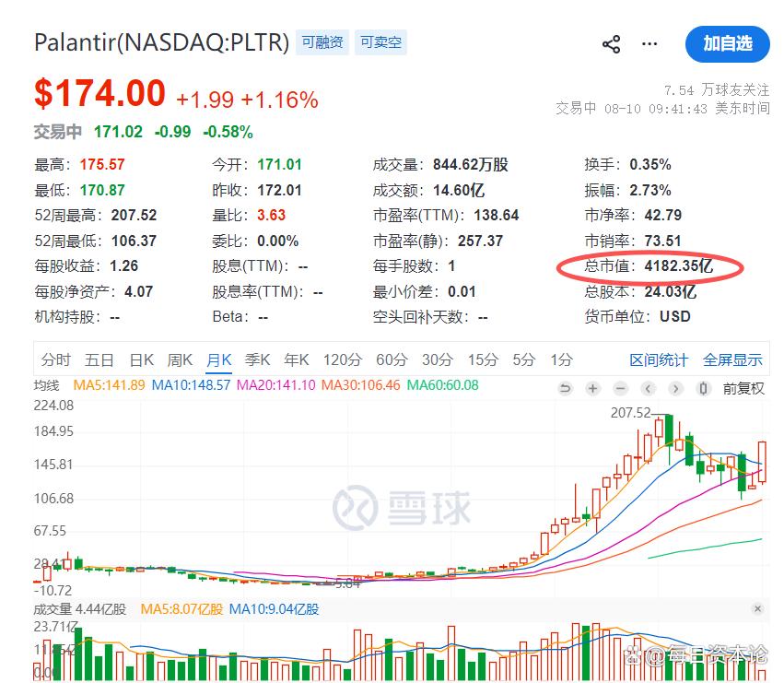Click the 总市值 4182.35亿 value

pyautogui.click(x=678, y=265)
